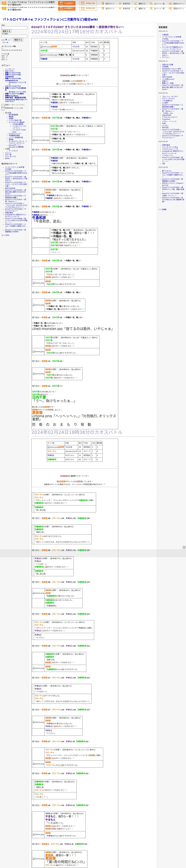This screenshot has height=868, width=186.
Task: Click heading 2024年02月24日18時36分のカオスバトル
Action: click(77, 432)
